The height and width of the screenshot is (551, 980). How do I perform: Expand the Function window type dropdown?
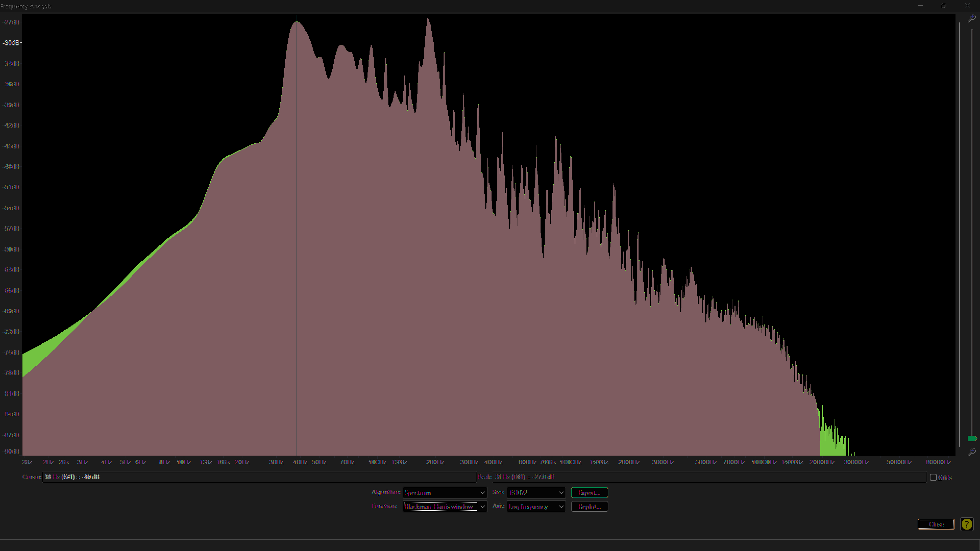coord(445,506)
